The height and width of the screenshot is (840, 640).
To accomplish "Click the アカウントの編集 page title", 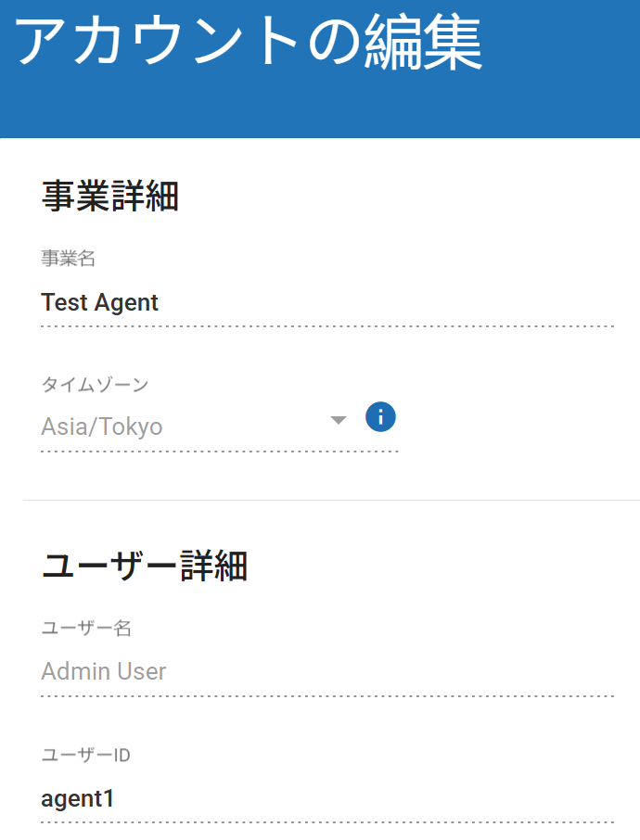I will 249,43.
